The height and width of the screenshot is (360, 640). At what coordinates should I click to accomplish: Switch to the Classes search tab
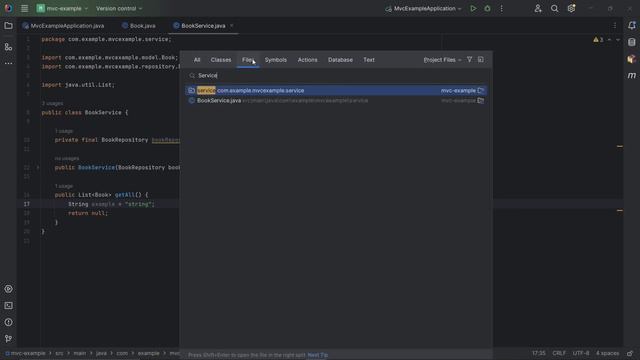[x=221, y=60]
